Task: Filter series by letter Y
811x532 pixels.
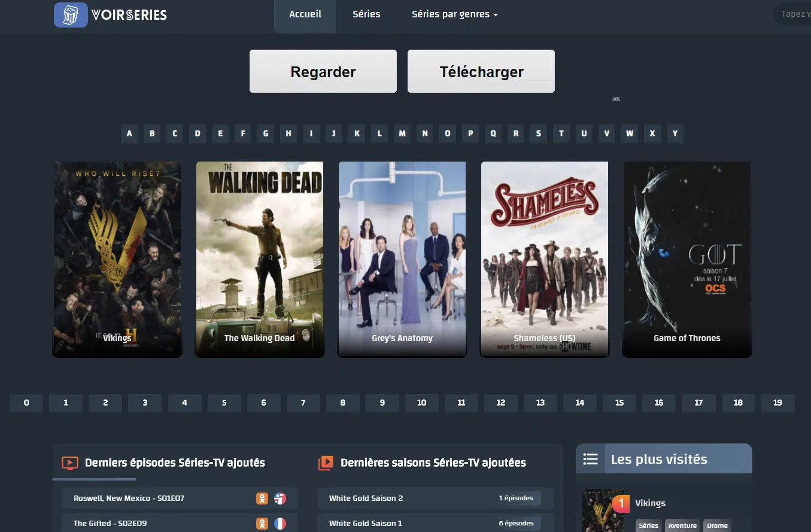Action: point(675,133)
